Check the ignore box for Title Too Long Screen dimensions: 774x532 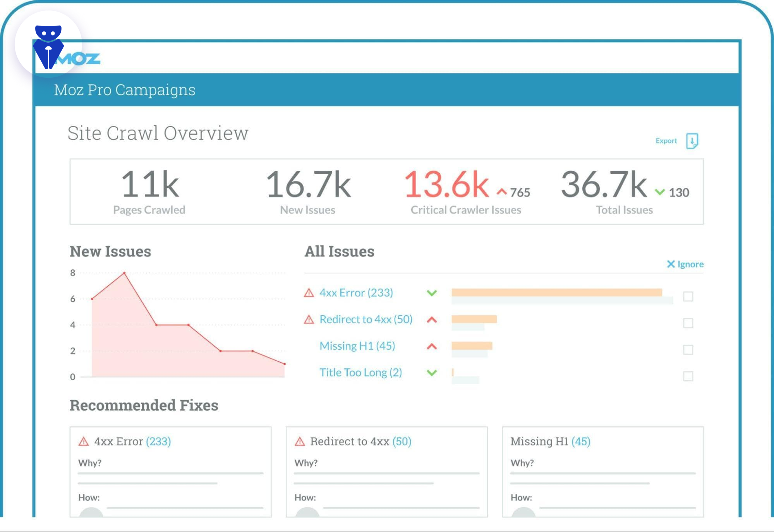pos(688,376)
